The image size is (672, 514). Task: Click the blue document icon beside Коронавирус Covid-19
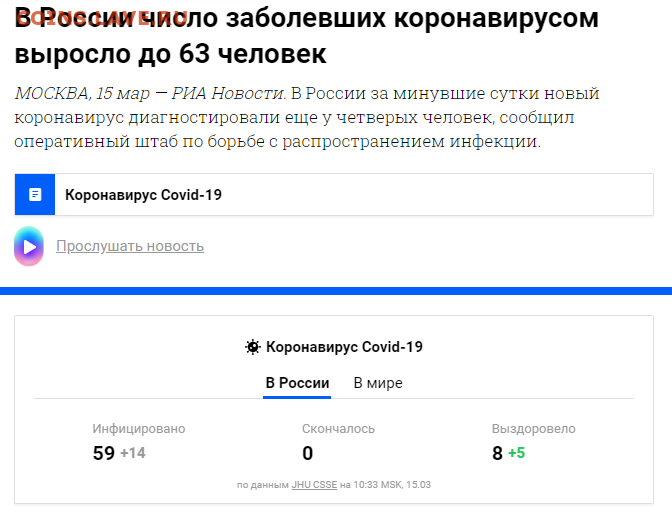pyautogui.click(x=35, y=194)
